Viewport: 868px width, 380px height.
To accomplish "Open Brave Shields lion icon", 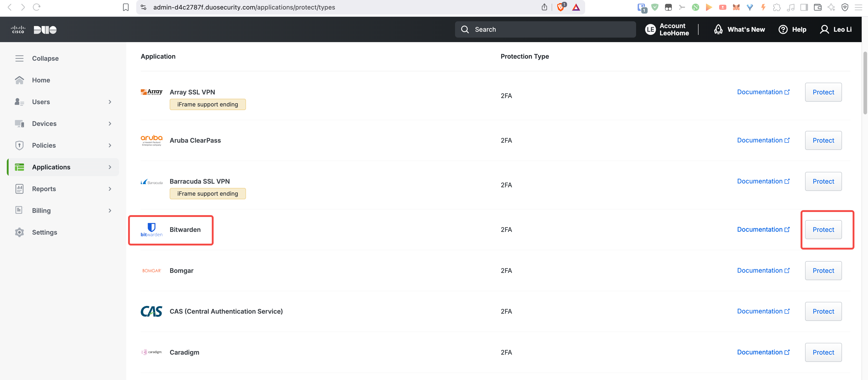I will coord(561,7).
